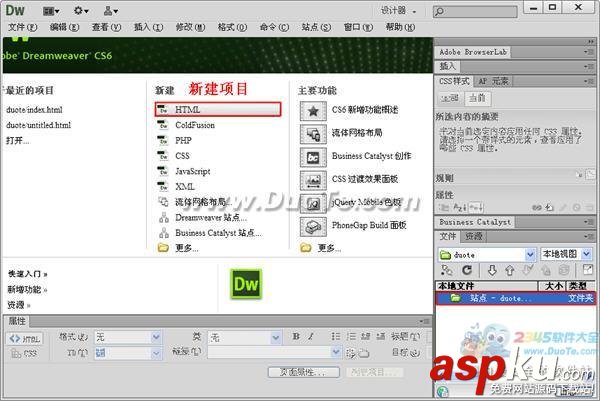Screen dimensions: 600x401
Task: Click the 页面属性 button
Action: (x=303, y=372)
